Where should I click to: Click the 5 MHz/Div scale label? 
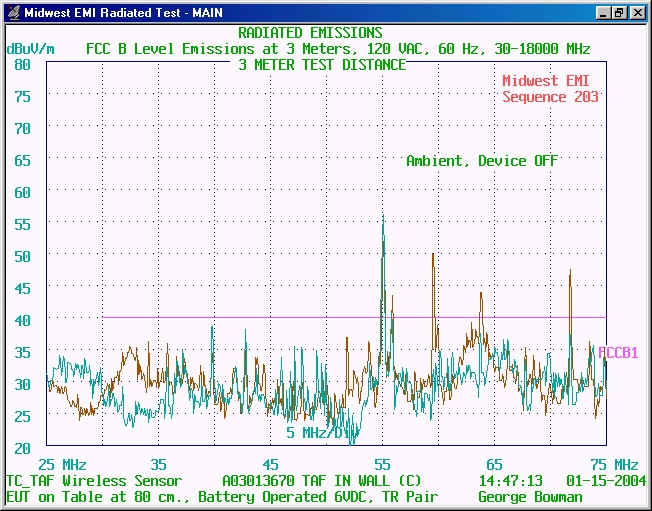(318, 433)
